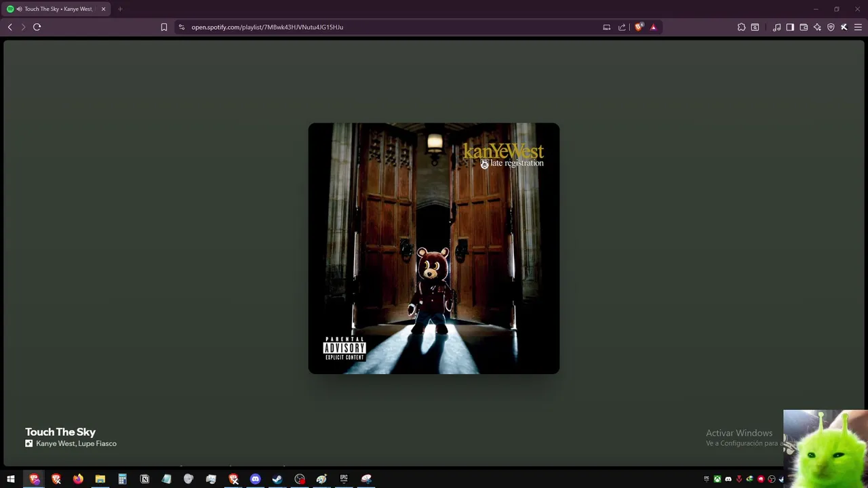Viewport: 868px width, 488px height.
Task: Open a new tab with plus button
Action: tap(120, 9)
